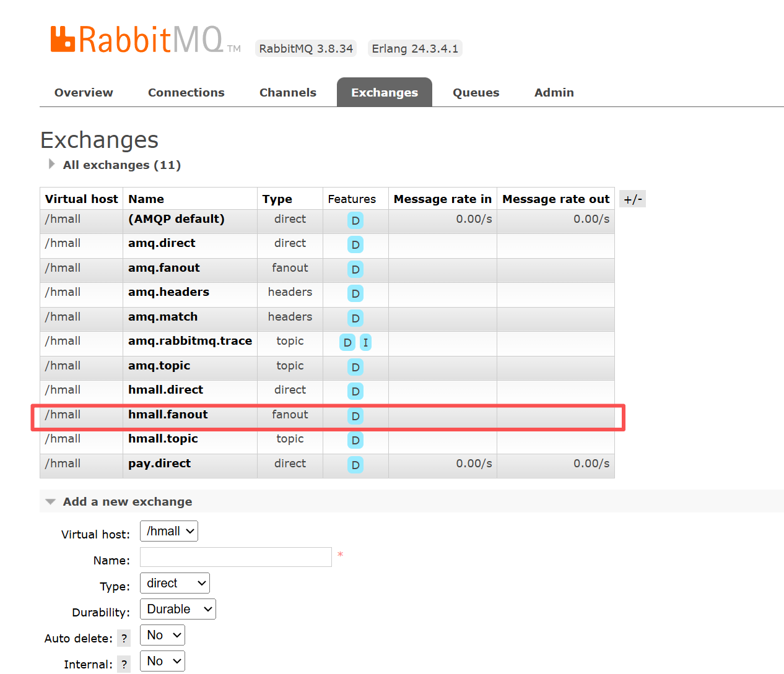The image size is (784, 674).
Task: Open the amq.rabbitmq.trace exchange
Action: pos(190,341)
